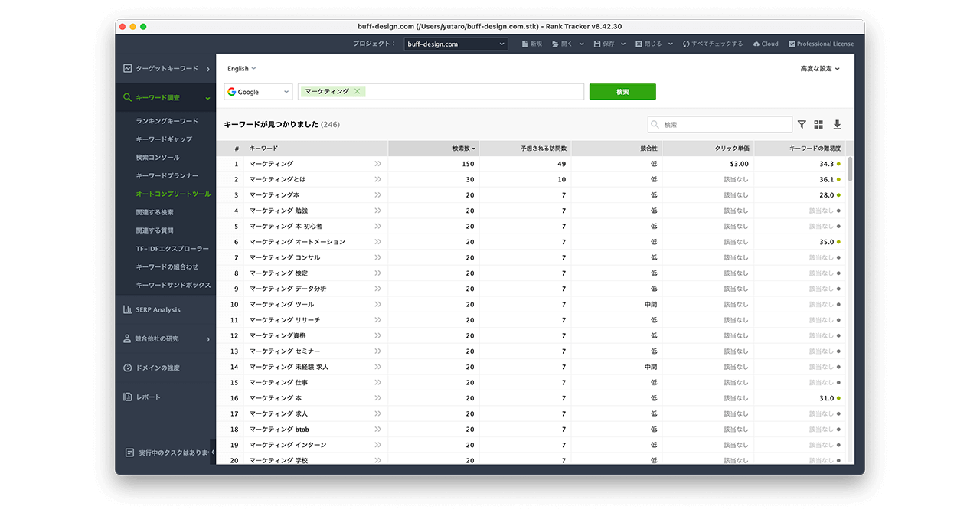The image size is (980, 513).
Task: Click the すべてチェックする refresh button
Action: pos(712,44)
